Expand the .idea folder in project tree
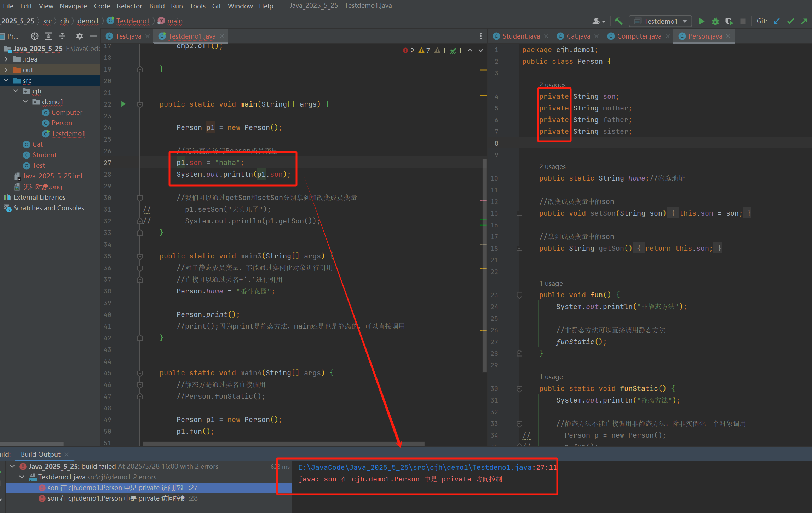The height and width of the screenshot is (513, 812). coord(6,59)
